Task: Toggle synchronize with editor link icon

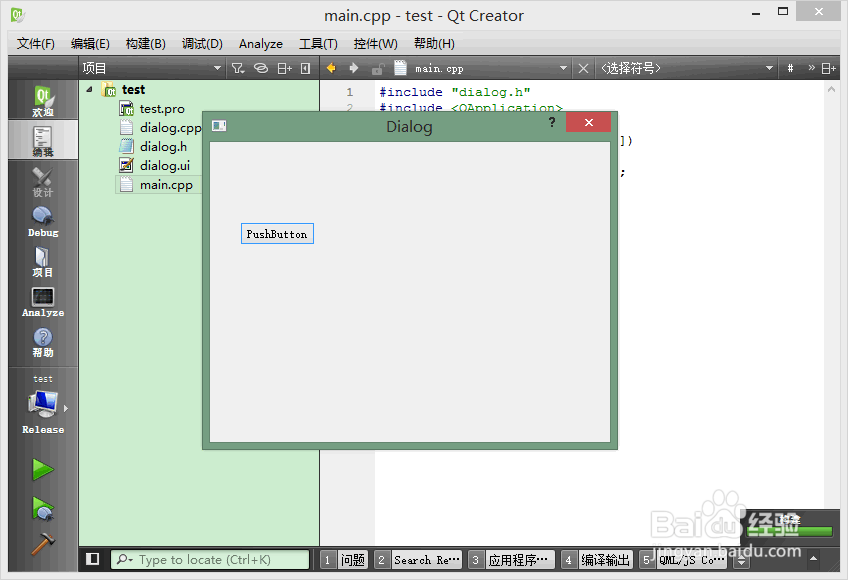Action: coord(261,68)
